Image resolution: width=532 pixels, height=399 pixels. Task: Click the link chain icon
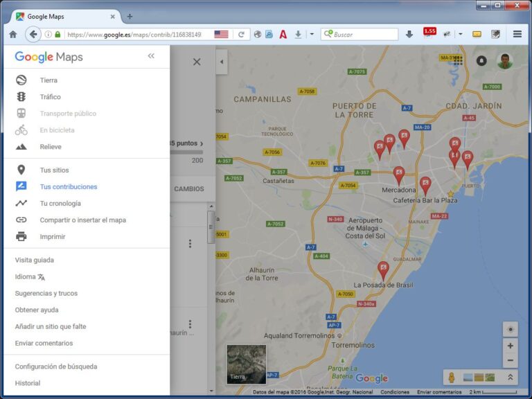tap(21, 220)
